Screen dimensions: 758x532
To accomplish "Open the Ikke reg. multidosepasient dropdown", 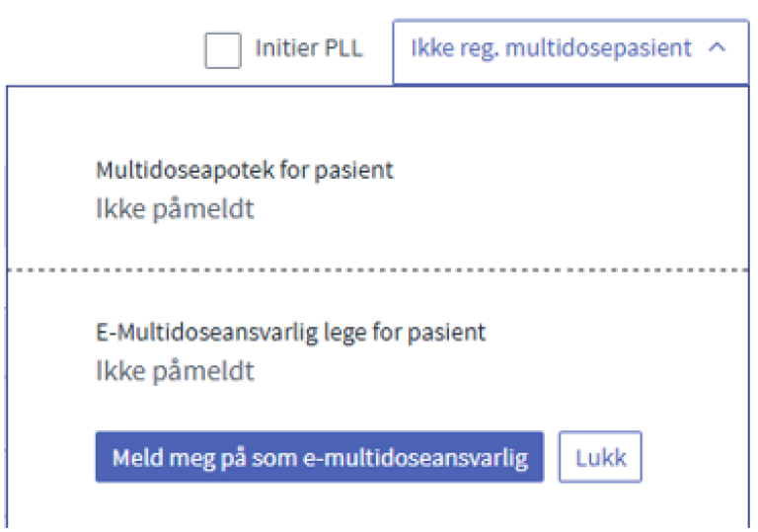I will (570, 51).
